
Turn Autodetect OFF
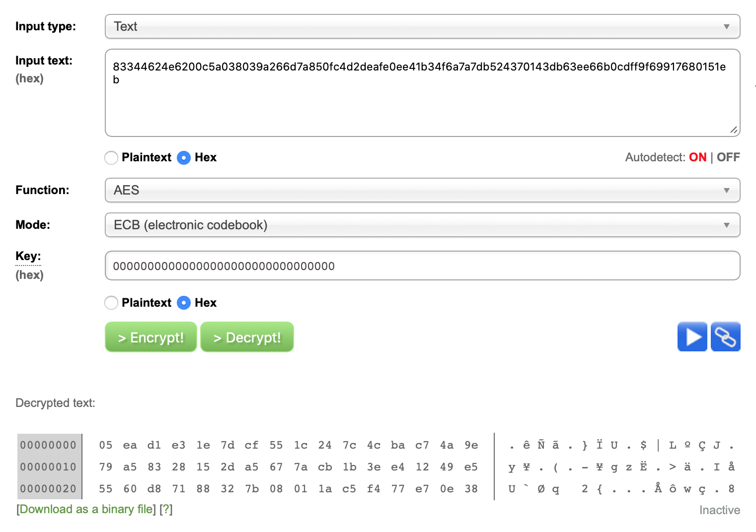coord(728,157)
